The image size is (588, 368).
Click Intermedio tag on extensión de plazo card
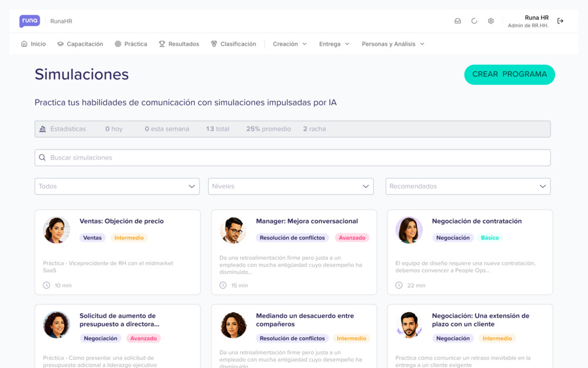click(497, 339)
